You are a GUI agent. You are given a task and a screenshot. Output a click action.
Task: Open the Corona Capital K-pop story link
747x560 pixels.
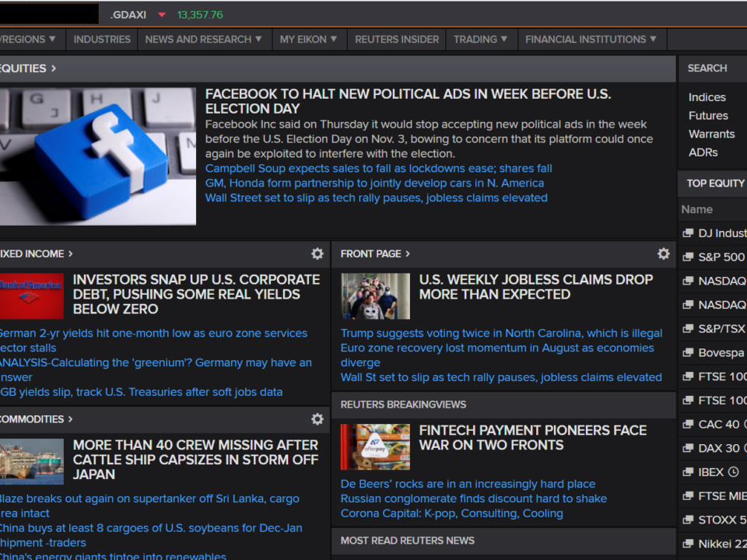[451, 513]
